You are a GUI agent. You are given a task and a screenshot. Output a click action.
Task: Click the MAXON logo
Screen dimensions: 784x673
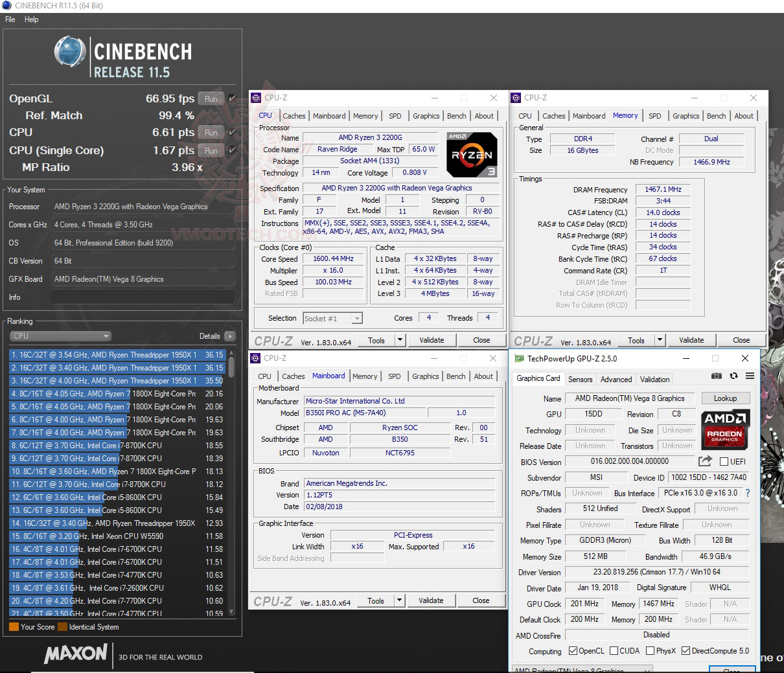[x=76, y=654]
